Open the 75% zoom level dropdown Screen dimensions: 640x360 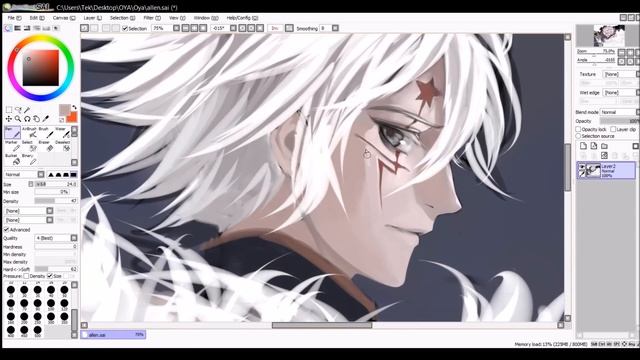165,28
